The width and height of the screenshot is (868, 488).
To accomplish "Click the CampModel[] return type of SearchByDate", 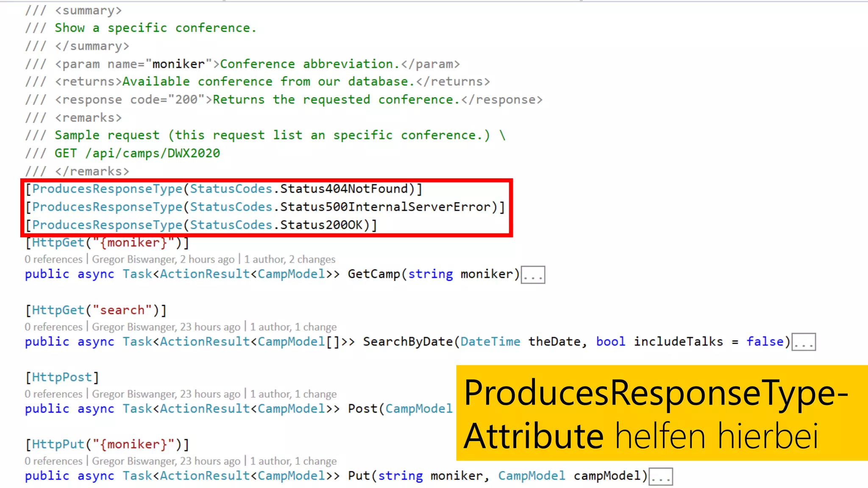I will (299, 342).
